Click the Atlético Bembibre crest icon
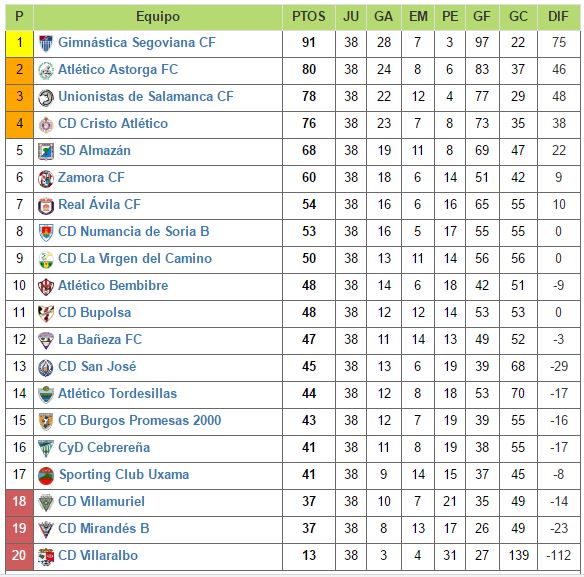 click(x=46, y=287)
